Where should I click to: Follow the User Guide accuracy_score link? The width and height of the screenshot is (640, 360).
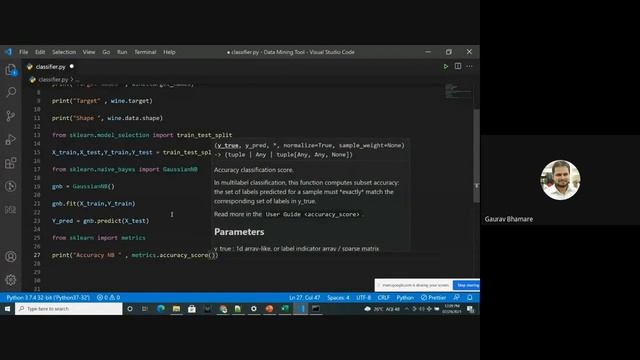coord(312,214)
